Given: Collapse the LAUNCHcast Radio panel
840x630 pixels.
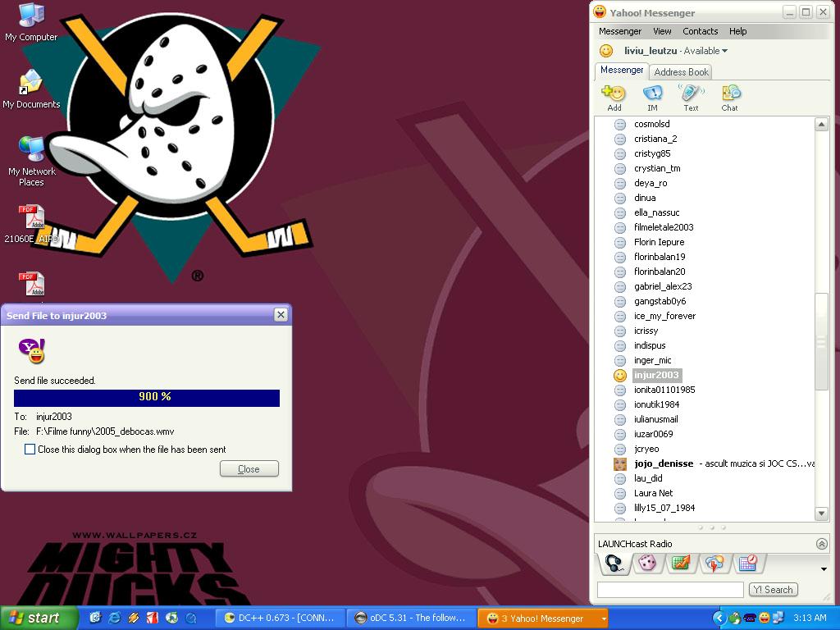Looking at the screenshot, I should point(821,544).
